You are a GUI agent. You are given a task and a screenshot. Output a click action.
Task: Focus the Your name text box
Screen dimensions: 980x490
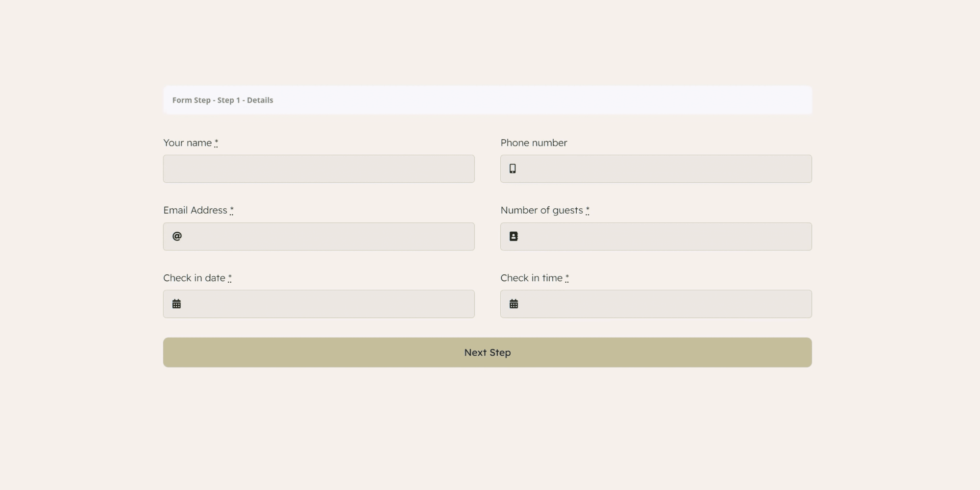[x=318, y=169]
